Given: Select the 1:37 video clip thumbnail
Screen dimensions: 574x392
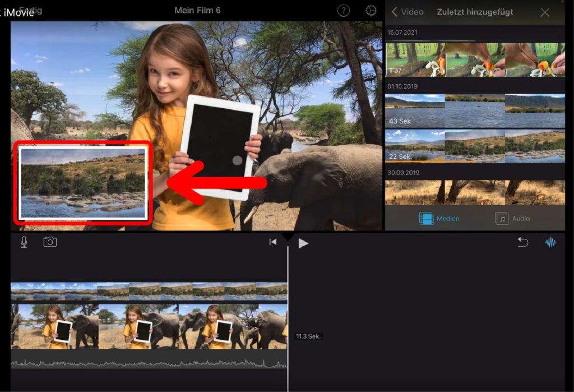Looking at the screenshot, I should (474, 59).
